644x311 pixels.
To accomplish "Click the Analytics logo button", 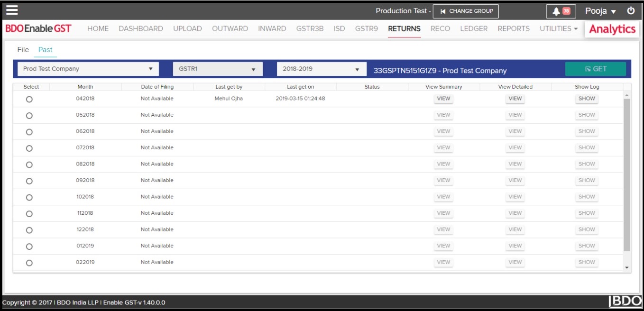I will coord(612,29).
